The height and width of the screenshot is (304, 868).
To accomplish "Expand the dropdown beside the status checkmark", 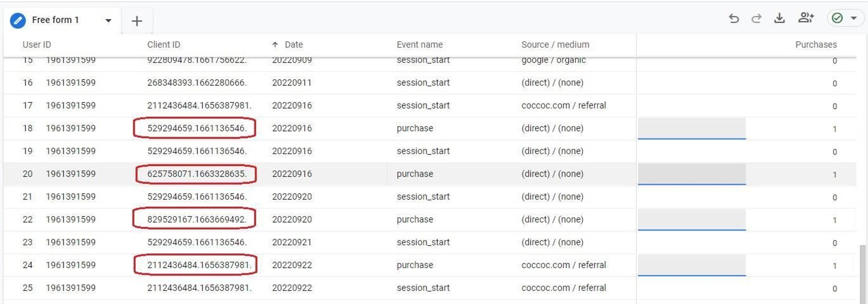I will (854, 18).
